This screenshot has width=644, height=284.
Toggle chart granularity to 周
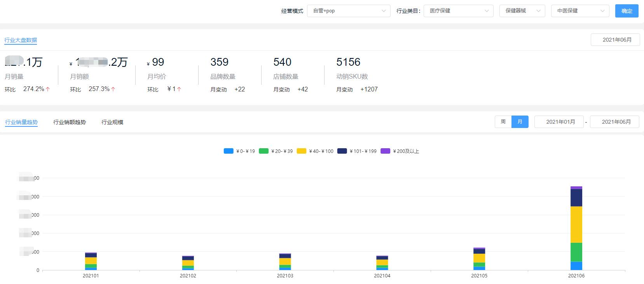tap(503, 122)
